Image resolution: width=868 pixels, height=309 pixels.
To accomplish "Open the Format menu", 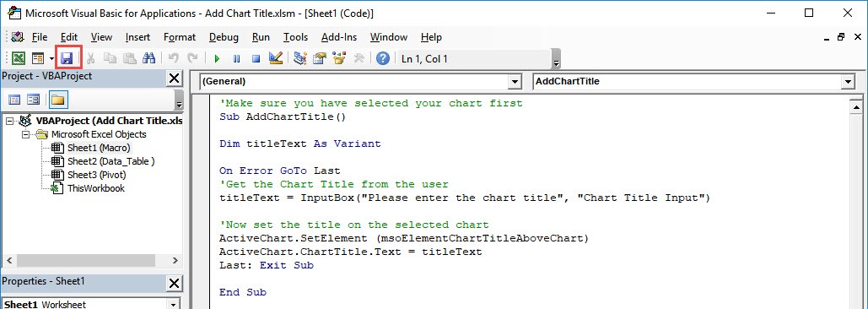I will click(180, 37).
